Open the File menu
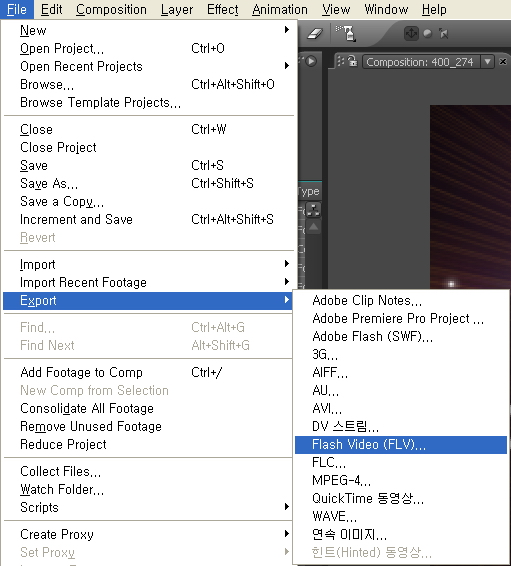This screenshot has height=566, width=511. [17, 9]
